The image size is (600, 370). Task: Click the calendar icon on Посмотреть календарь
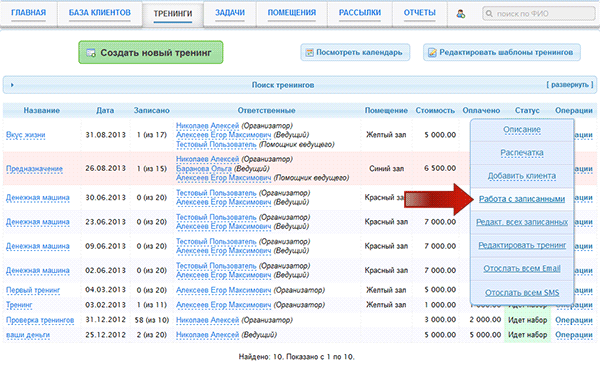tap(309, 52)
